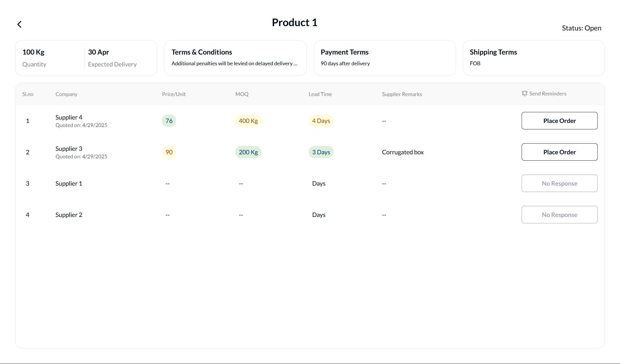Click the 3 Days lead time badge
The image size is (620, 364).
click(x=321, y=152)
